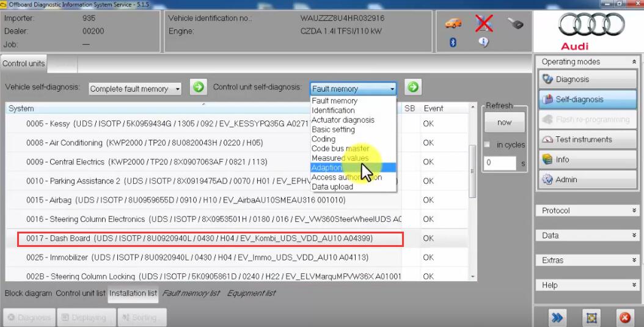Click the Bluetooth status icon
This screenshot has width=644, height=327.
453,42
